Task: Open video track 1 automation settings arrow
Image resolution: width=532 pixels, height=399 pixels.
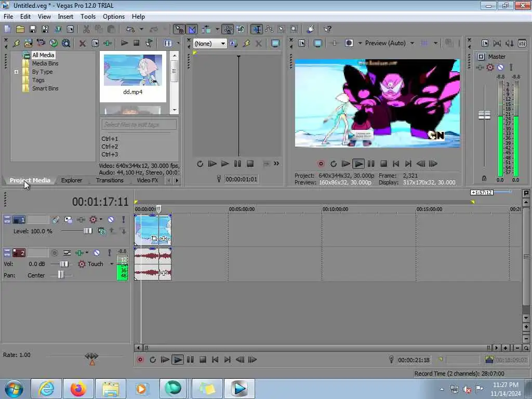Action: click(x=101, y=220)
